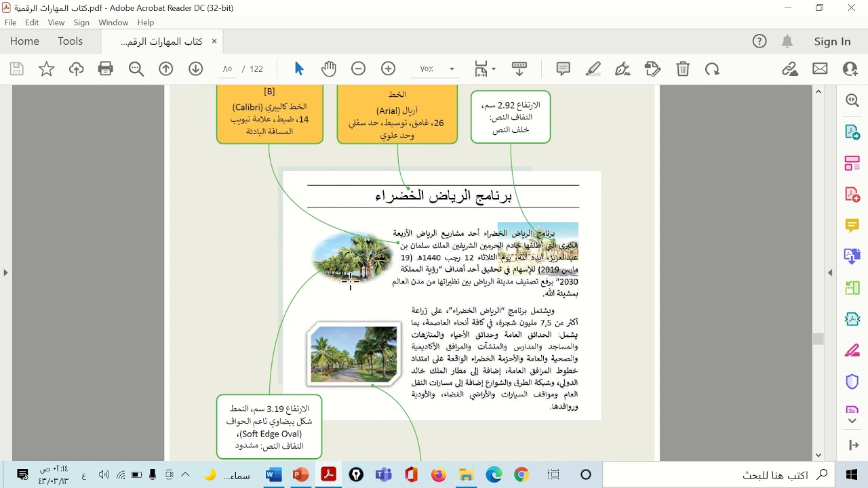Share a link to the file
The width and height of the screenshot is (868, 488).
click(789, 68)
